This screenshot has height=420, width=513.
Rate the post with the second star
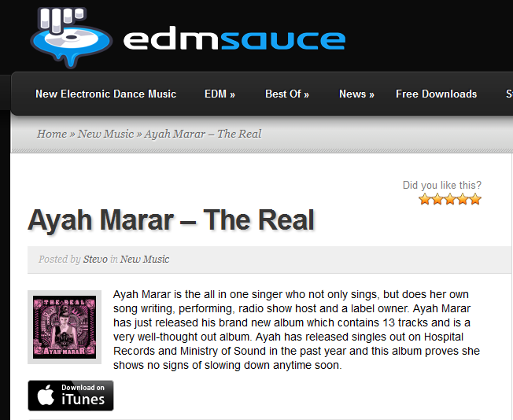[437, 199]
